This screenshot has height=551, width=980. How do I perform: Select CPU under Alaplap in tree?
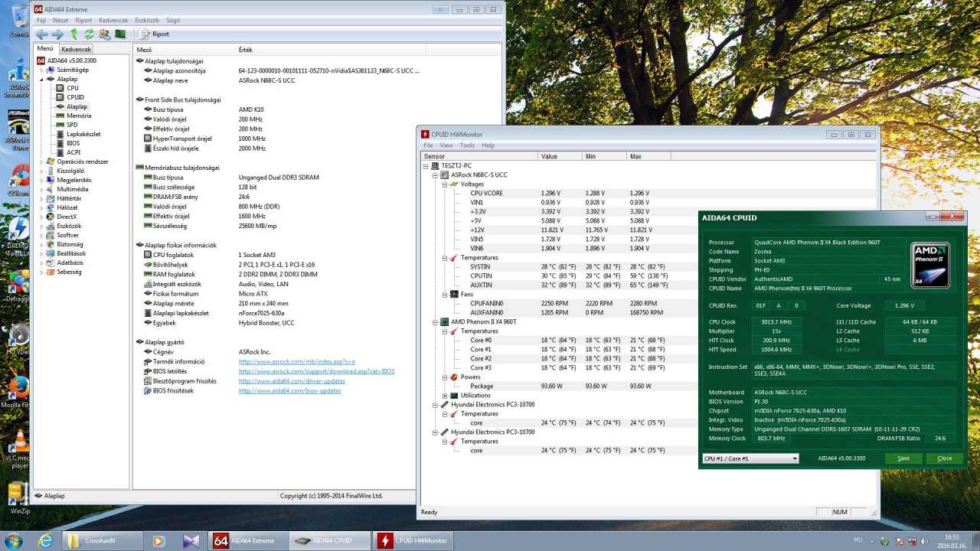pos(72,88)
